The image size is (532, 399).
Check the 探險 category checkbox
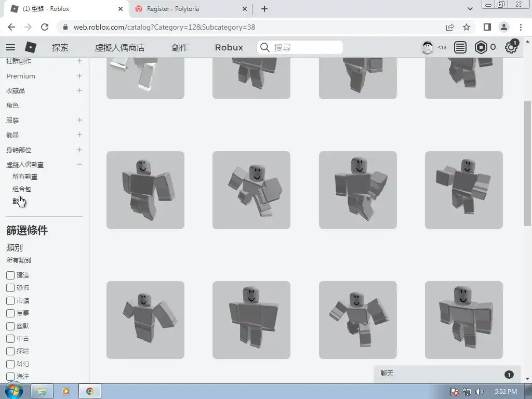(10, 351)
